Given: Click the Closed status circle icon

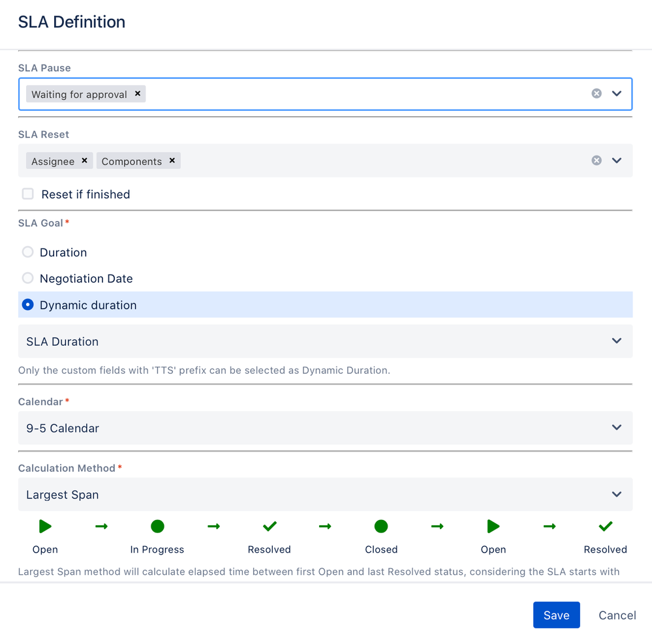Looking at the screenshot, I should click(x=381, y=526).
